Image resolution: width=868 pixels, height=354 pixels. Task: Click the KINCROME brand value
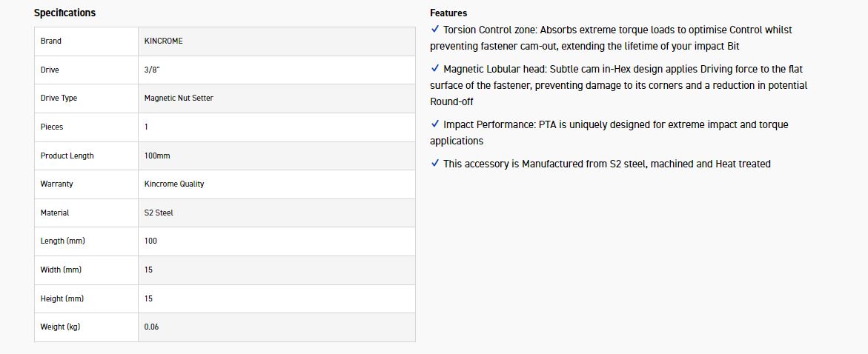[163, 41]
